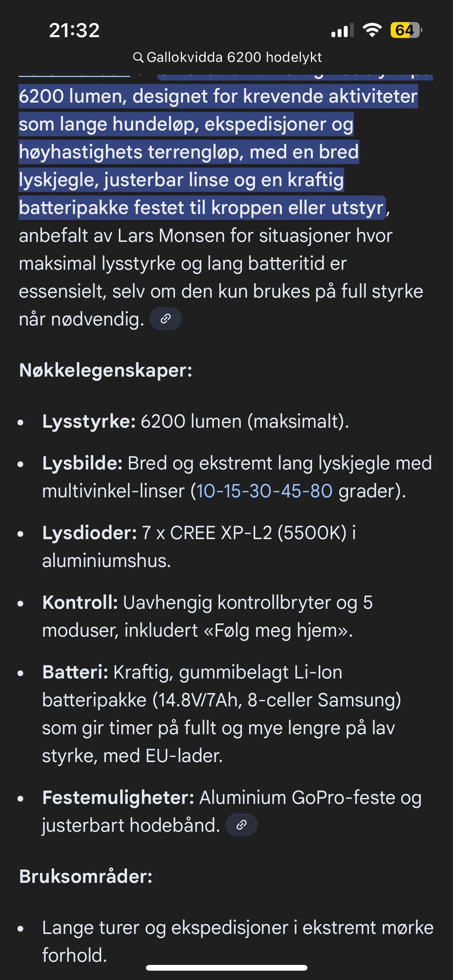The width and height of the screenshot is (453, 980).
Task: Tap the 'Lysstyrke:' bullet item
Action: click(x=195, y=421)
